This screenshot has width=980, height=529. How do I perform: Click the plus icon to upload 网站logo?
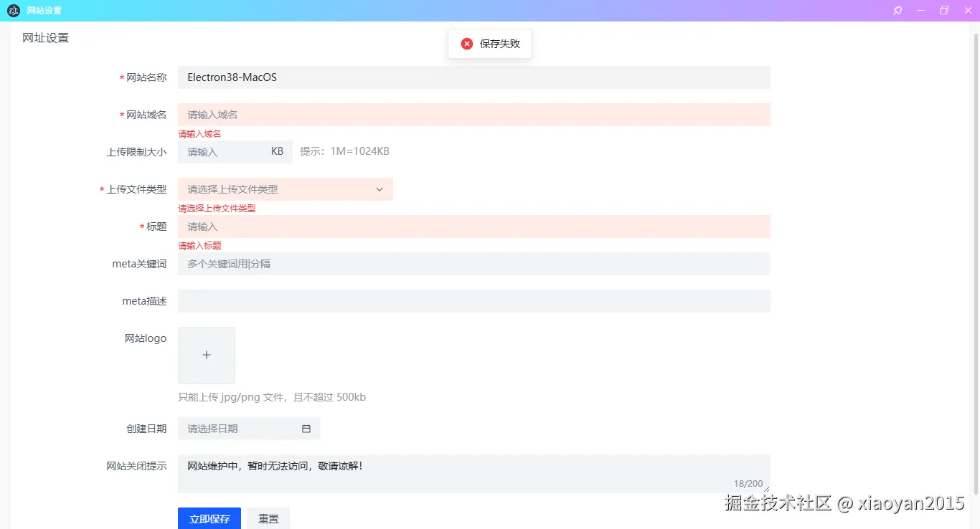206,354
